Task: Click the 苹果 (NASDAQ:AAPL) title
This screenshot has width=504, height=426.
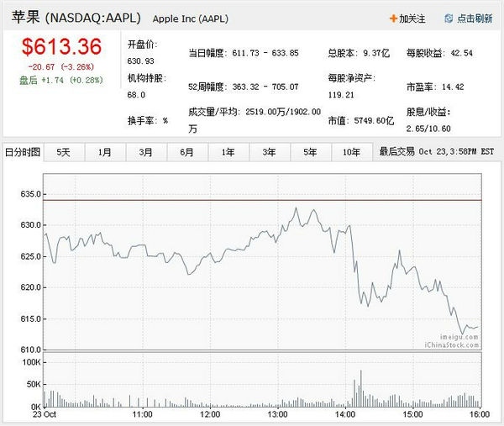Action: (x=76, y=18)
